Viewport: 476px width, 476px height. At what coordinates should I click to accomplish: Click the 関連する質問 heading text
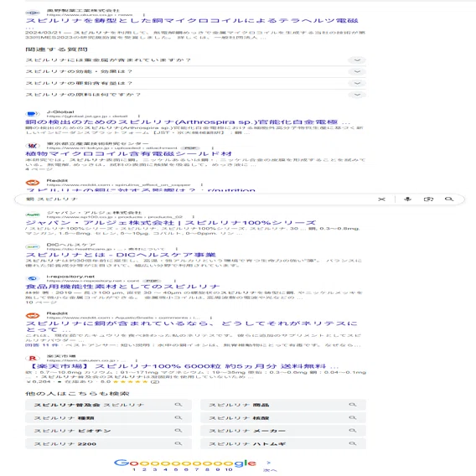(x=56, y=49)
